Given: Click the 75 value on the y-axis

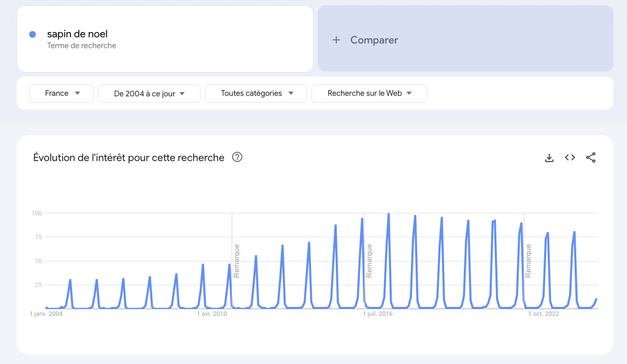Looking at the screenshot, I should click(38, 237).
